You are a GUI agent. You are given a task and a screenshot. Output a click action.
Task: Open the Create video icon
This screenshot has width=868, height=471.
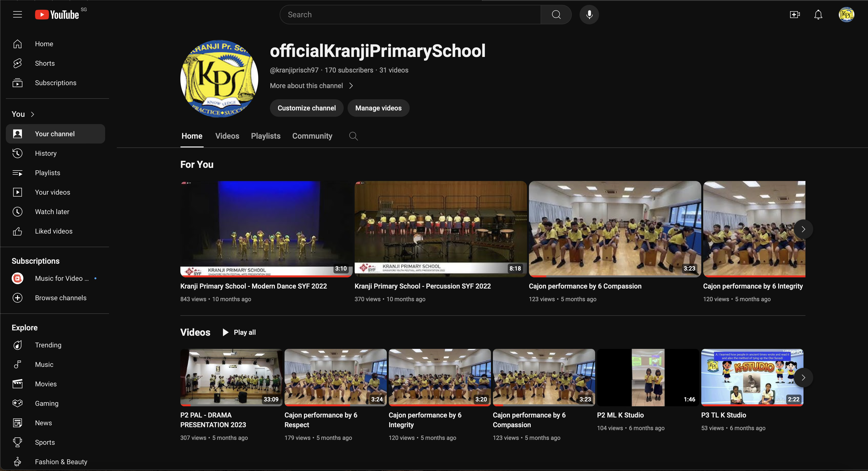(795, 15)
